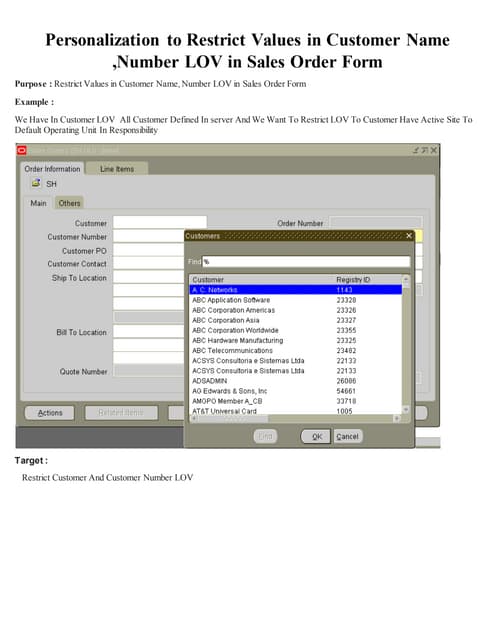Click the Customer Number input field
This screenshot has height=640, width=495.
(149, 236)
